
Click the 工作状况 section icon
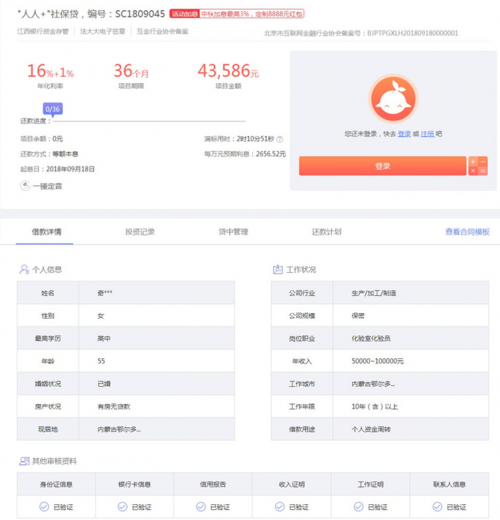pos(278,269)
